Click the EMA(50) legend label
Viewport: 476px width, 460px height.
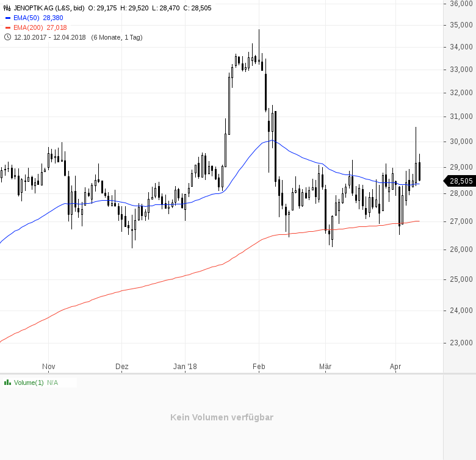26,18
